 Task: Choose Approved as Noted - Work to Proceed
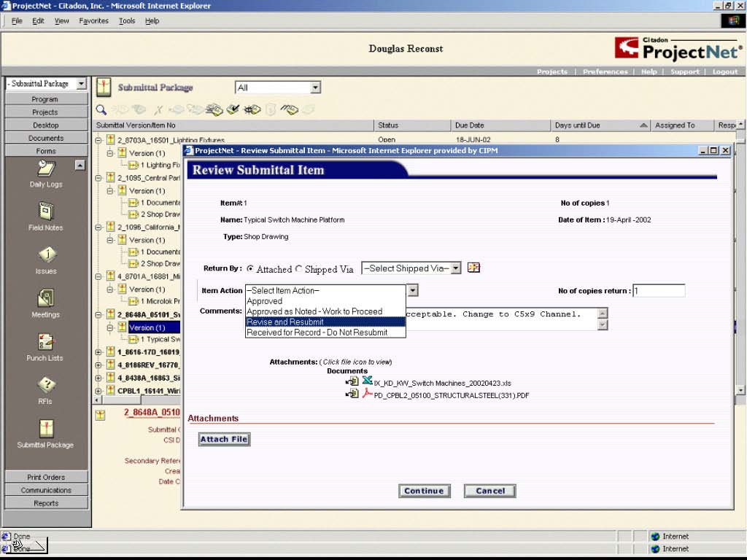click(x=325, y=311)
